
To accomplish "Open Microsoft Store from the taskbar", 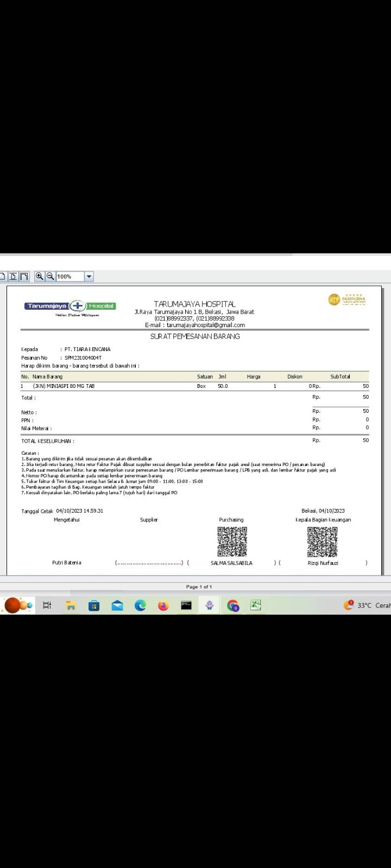I will 94,605.
